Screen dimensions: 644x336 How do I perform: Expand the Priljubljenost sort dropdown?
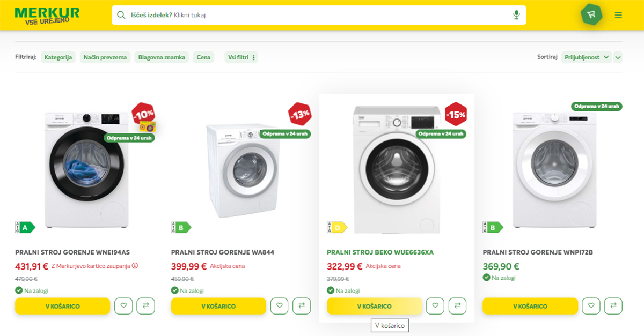click(587, 57)
